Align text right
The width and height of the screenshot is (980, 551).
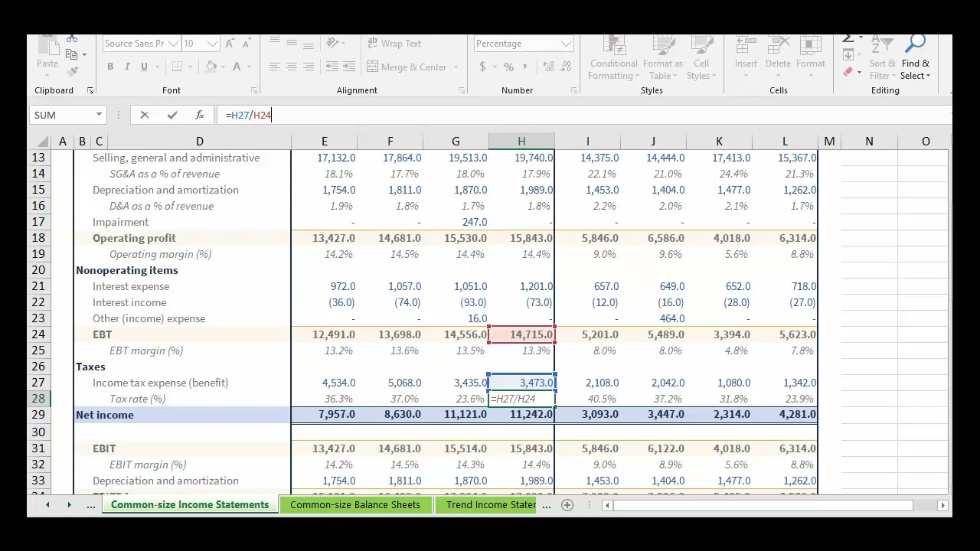pyautogui.click(x=308, y=67)
